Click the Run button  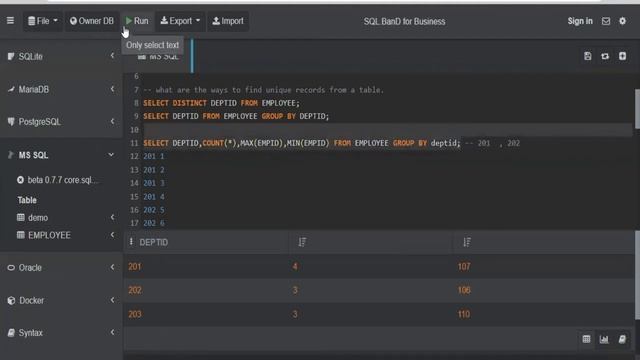pos(137,21)
